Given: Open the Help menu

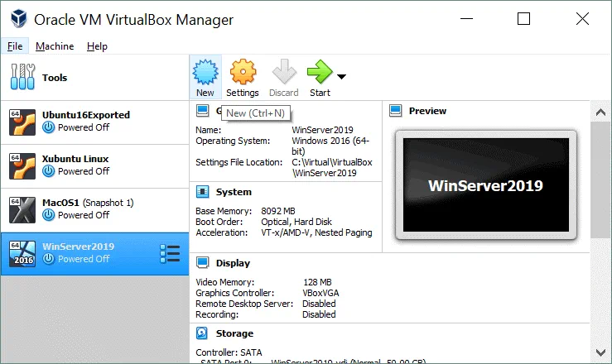Looking at the screenshot, I should click(97, 46).
